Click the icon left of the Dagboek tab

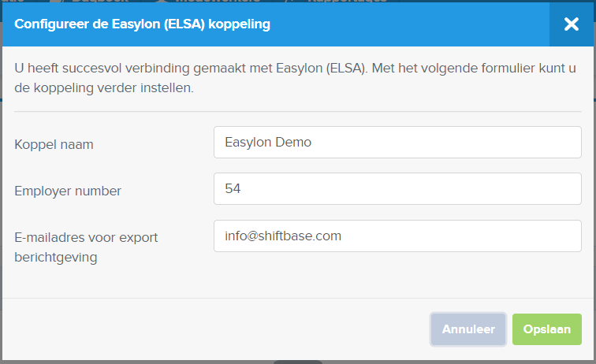55,1
